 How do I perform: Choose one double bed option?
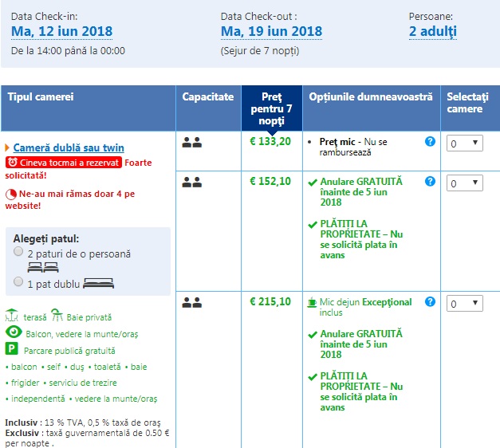pyautogui.click(x=19, y=281)
